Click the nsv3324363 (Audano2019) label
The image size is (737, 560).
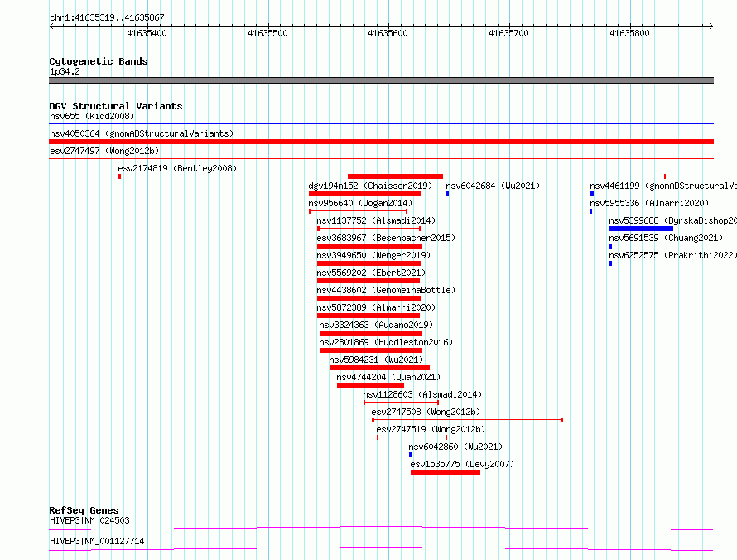(376, 325)
